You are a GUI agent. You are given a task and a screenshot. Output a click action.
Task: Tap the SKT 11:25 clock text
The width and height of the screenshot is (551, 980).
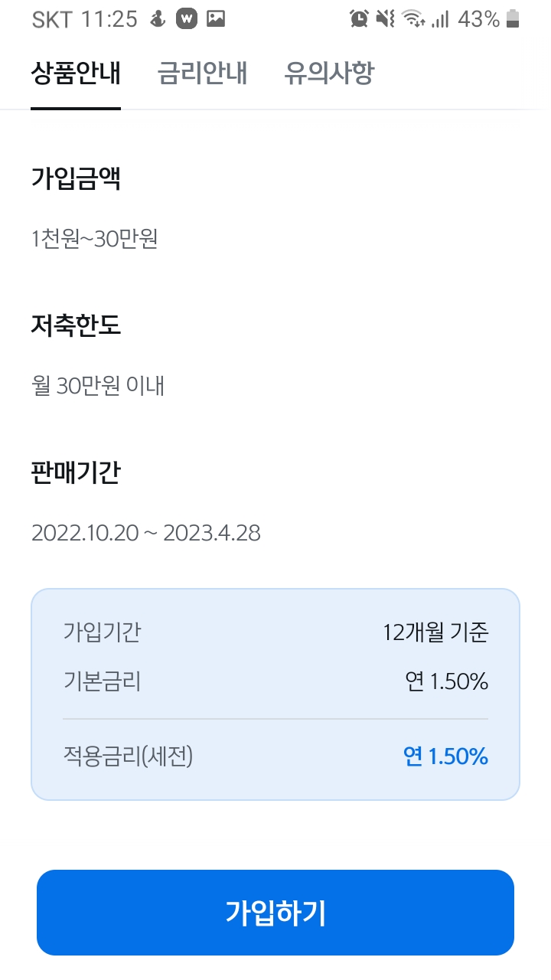[x=84, y=19]
